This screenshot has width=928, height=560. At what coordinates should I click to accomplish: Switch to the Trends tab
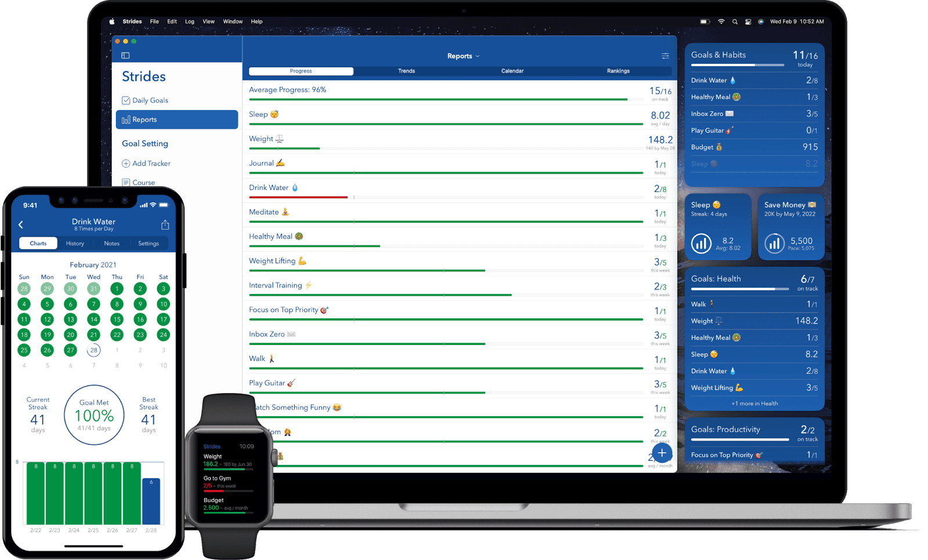(407, 71)
